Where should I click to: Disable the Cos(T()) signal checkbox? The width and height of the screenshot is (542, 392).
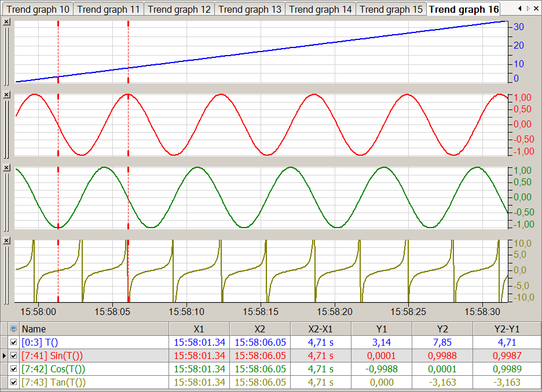[13, 369]
